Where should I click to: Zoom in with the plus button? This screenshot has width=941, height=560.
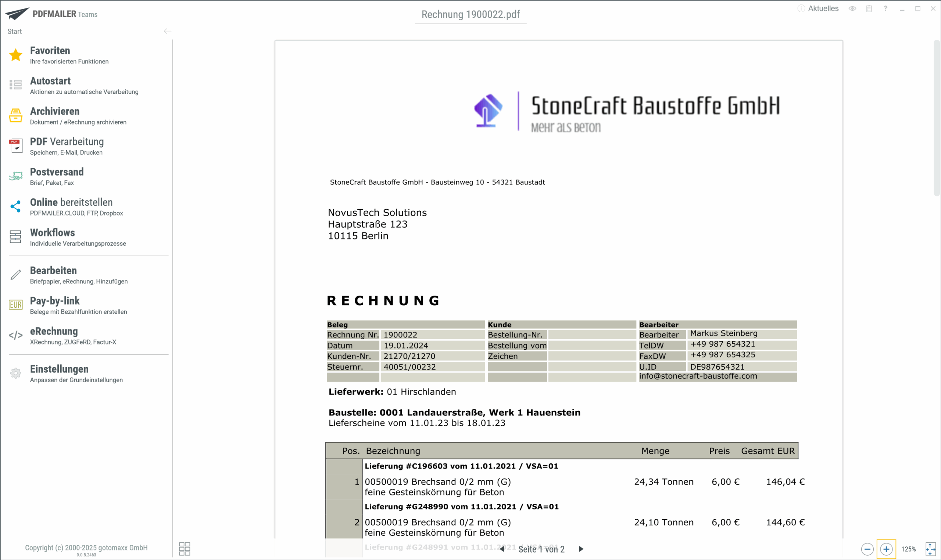point(886,549)
